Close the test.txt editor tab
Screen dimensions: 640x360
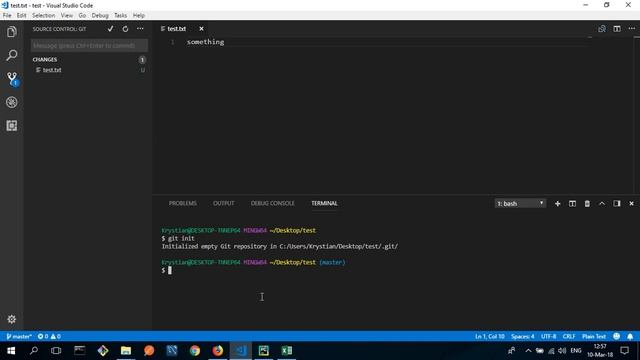pos(201,29)
